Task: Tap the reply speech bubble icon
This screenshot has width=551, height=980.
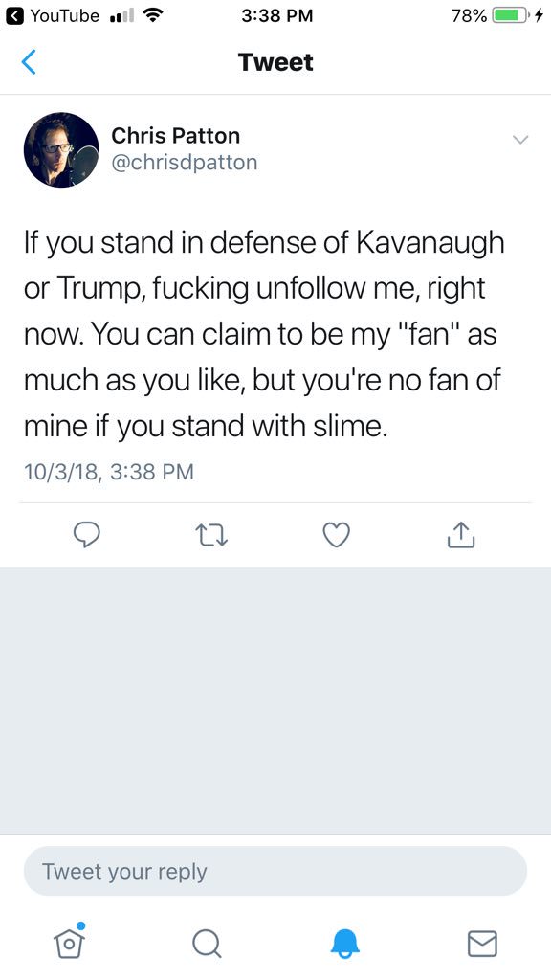Action: 87,535
